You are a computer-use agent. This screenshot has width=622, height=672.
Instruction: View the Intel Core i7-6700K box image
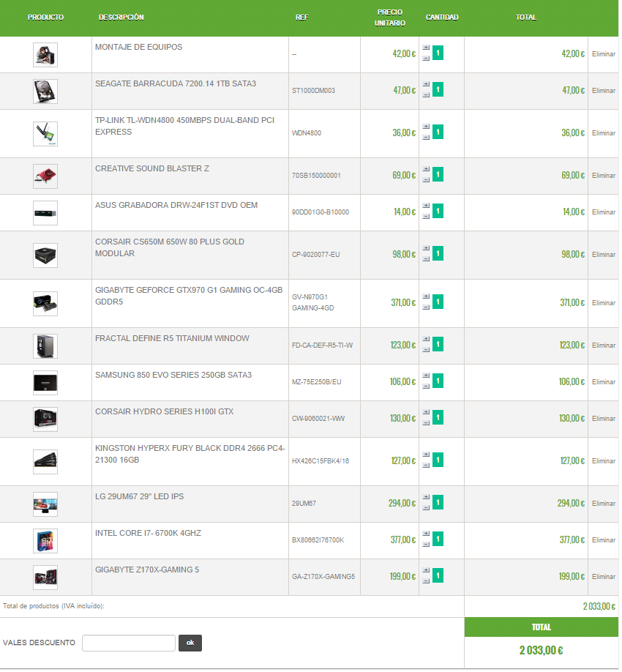pyautogui.click(x=45, y=541)
